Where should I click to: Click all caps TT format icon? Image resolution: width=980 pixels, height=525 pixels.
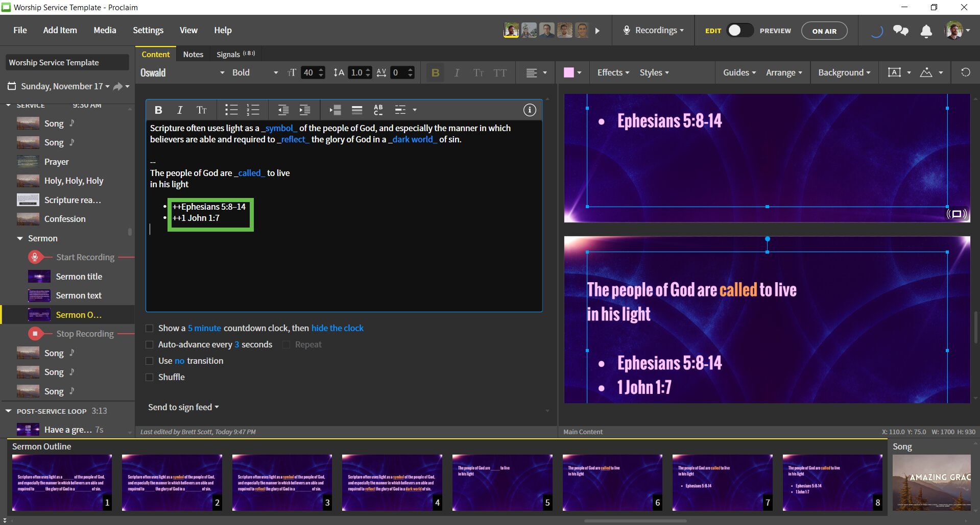[x=500, y=73]
